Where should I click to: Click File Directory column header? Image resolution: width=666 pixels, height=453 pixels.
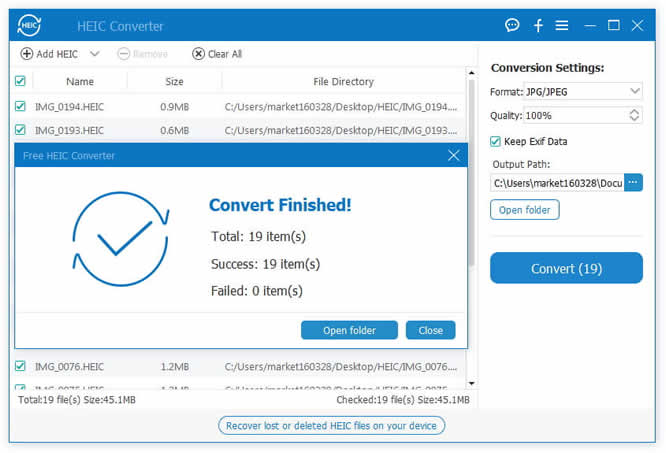coord(343,82)
